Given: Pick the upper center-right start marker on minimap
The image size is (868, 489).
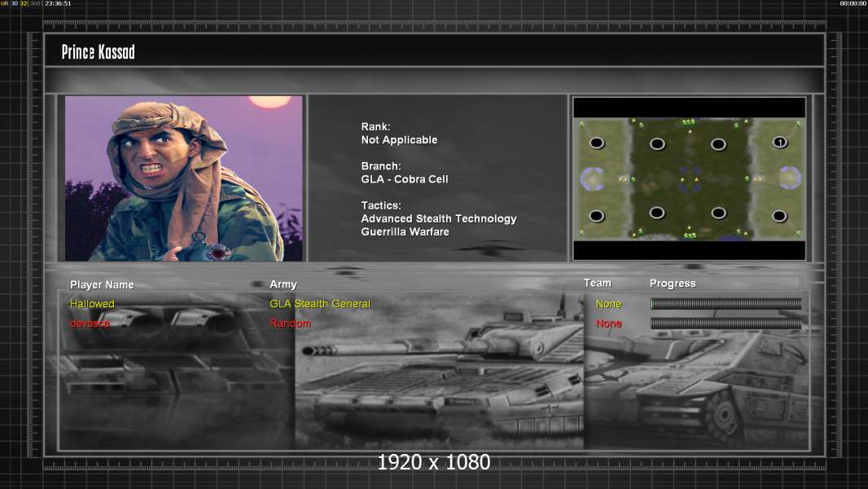Looking at the screenshot, I should (718, 144).
